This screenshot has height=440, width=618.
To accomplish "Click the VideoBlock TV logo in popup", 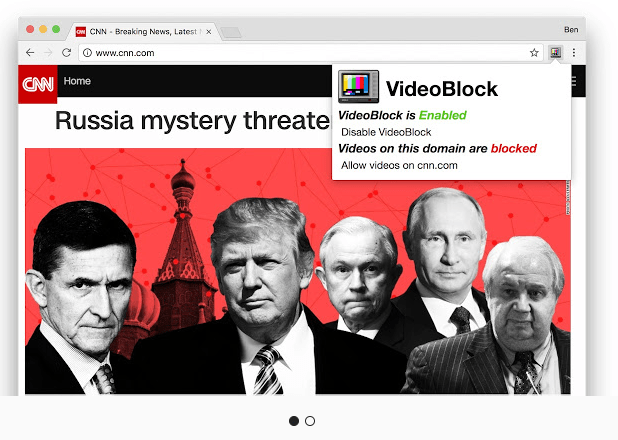I will click(x=358, y=86).
